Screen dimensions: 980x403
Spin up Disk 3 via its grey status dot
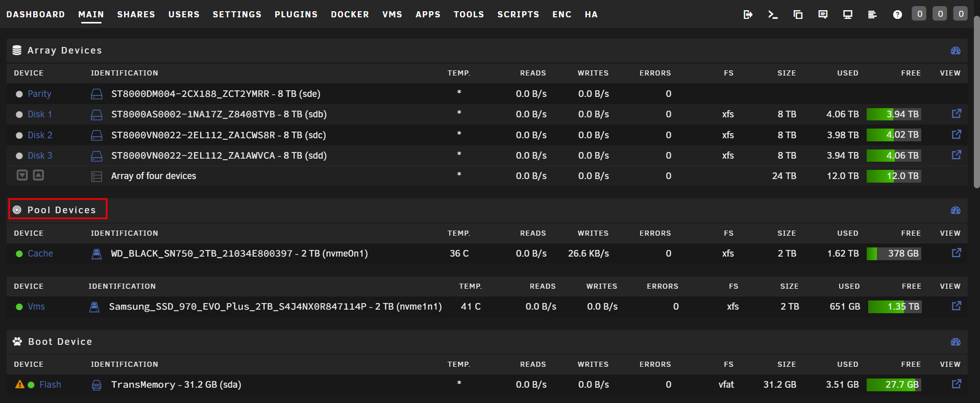click(x=19, y=156)
